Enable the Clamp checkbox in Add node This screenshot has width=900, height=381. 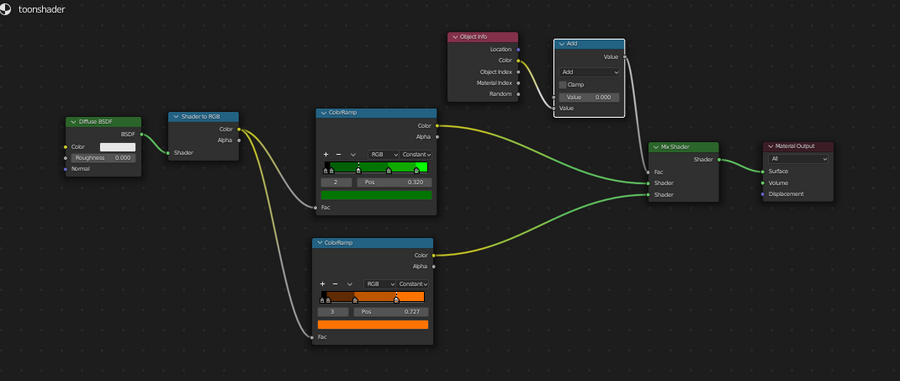pos(562,84)
